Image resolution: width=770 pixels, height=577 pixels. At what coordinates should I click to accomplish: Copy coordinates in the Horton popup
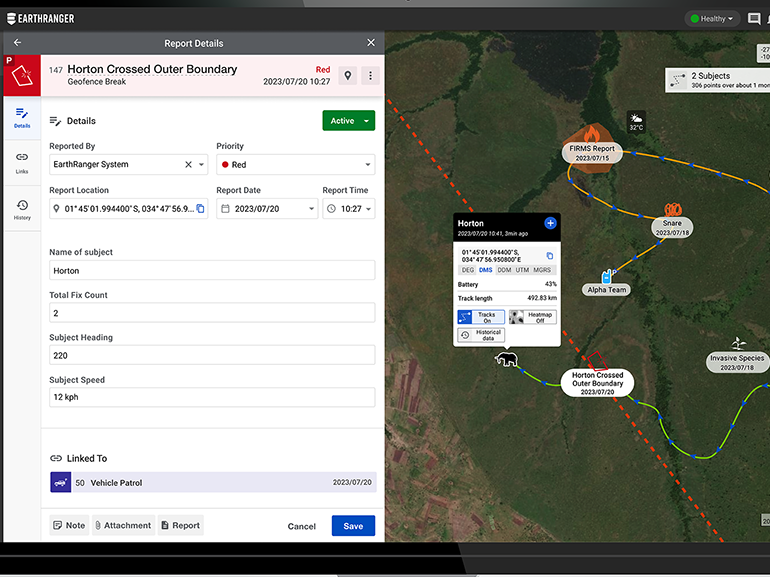click(549, 256)
